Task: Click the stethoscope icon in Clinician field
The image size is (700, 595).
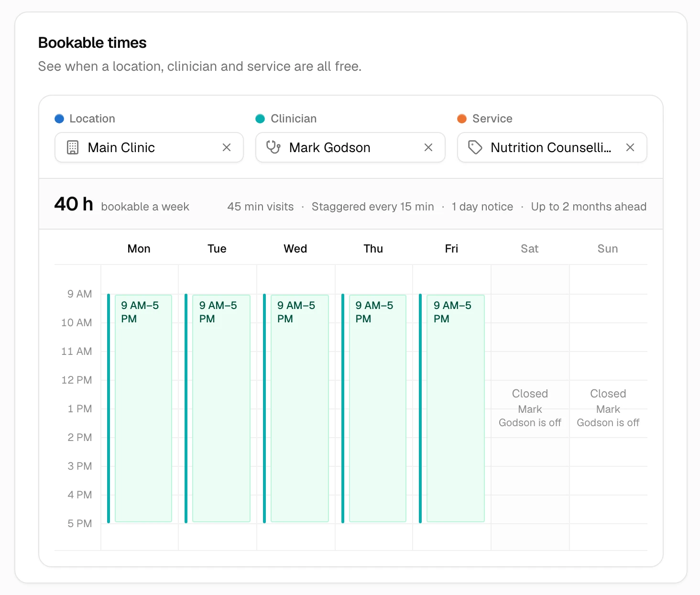Action: point(273,147)
